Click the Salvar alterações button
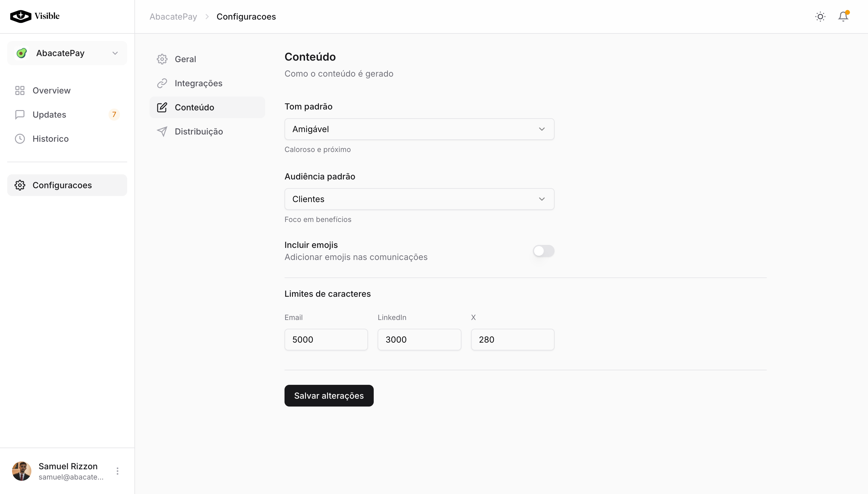The width and height of the screenshot is (868, 494). (x=329, y=396)
